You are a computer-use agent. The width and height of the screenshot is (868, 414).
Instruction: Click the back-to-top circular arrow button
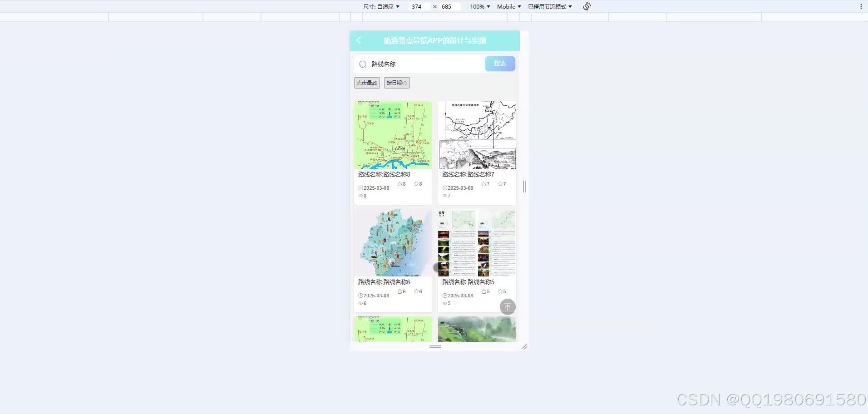coord(508,307)
